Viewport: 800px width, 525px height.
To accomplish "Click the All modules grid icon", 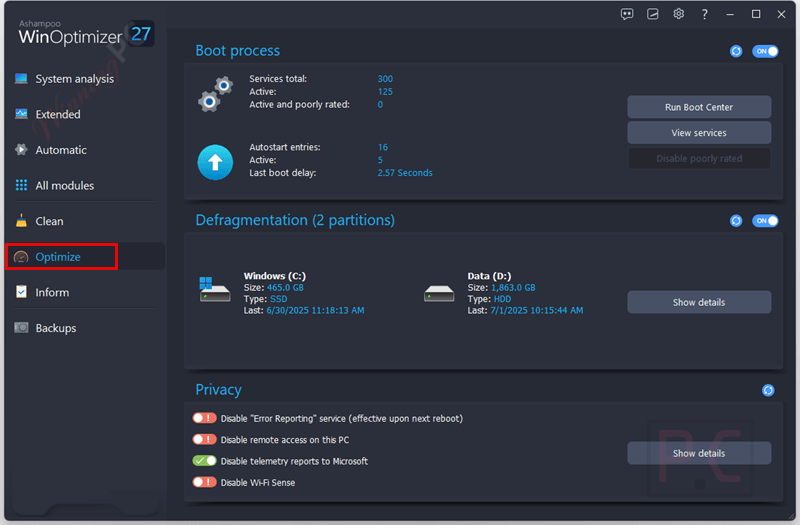I will point(21,185).
